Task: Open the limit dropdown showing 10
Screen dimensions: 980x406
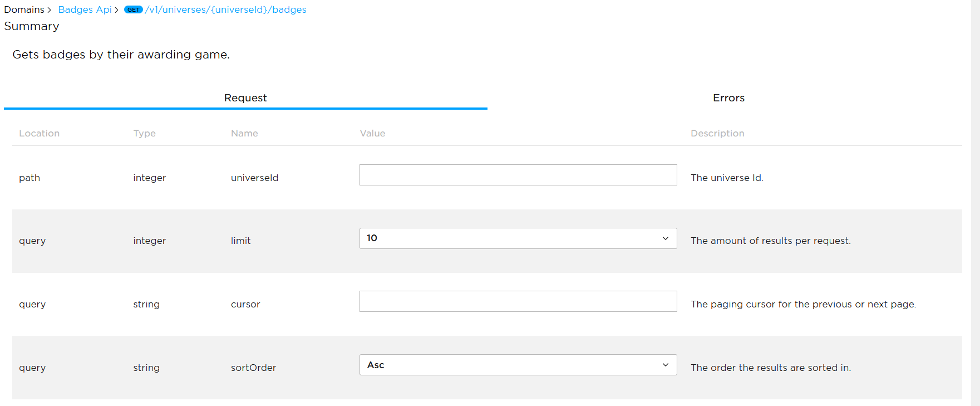Action: 518,238
